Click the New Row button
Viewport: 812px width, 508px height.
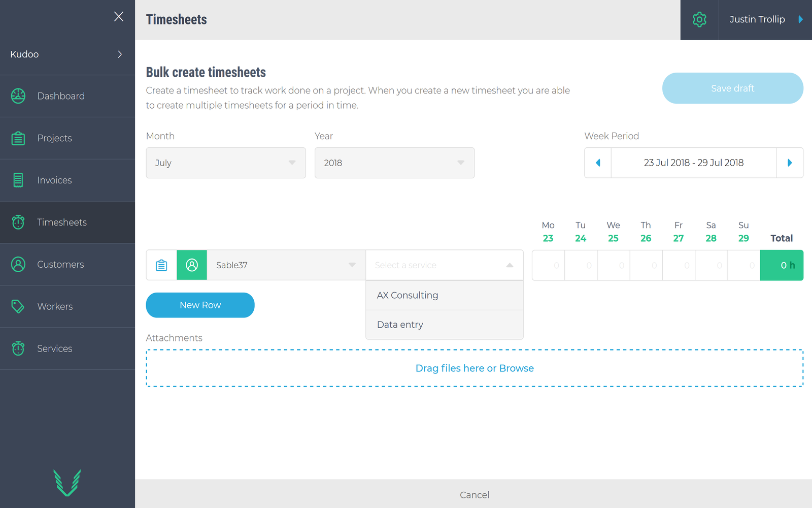pos(200,305)
